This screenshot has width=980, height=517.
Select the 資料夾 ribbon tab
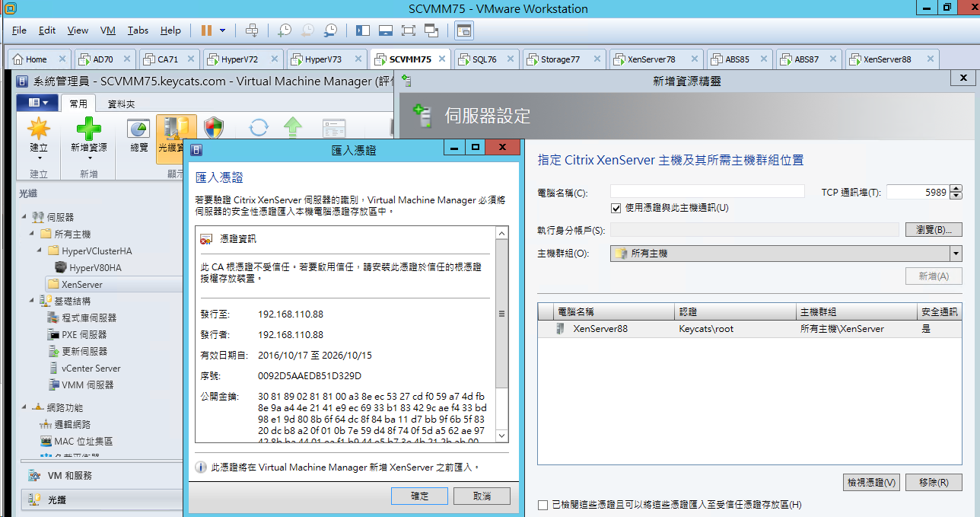pos(121,104)
